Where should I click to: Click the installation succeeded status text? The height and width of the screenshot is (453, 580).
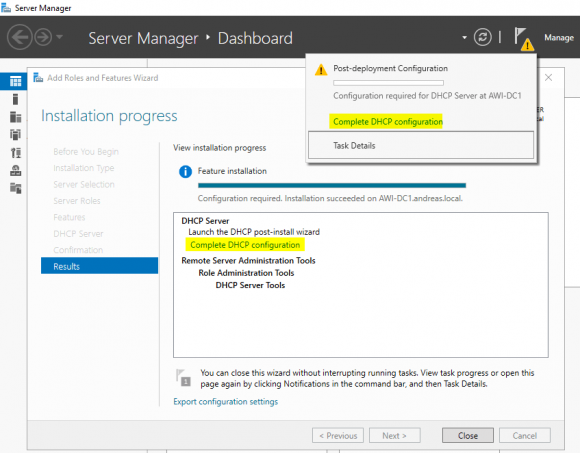330,198
